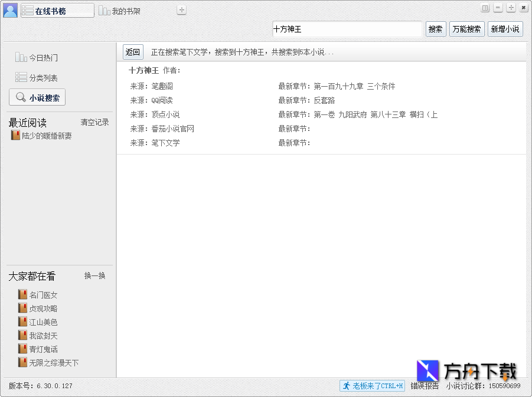Click 老板来了 boss key button
The width and height of the screenshot is (532, 397).
tap(372, 386)
